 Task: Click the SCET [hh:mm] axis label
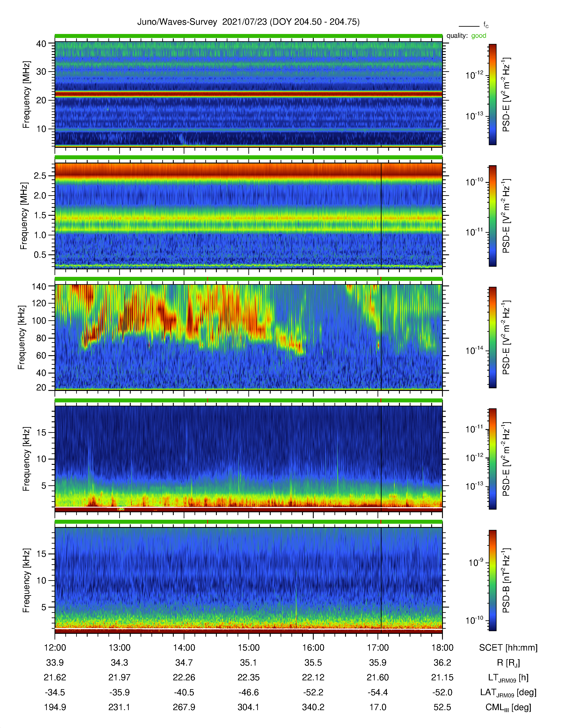508,648
